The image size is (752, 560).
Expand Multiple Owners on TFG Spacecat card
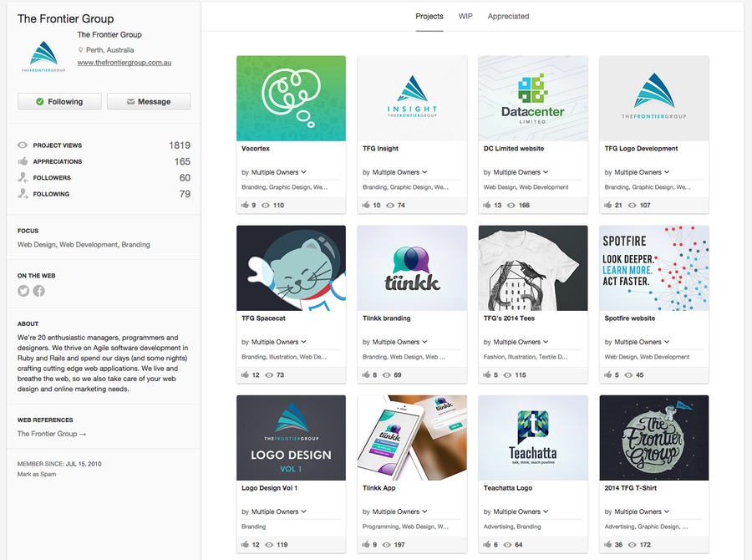(x=278, y=342)
